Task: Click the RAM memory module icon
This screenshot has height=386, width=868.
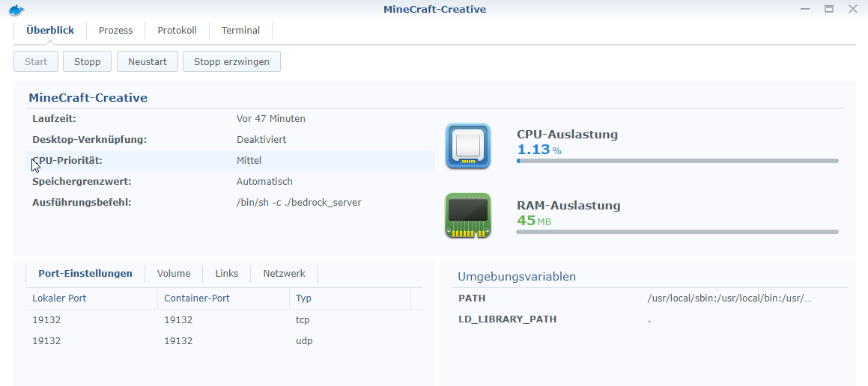Action: tap(468, 216)
